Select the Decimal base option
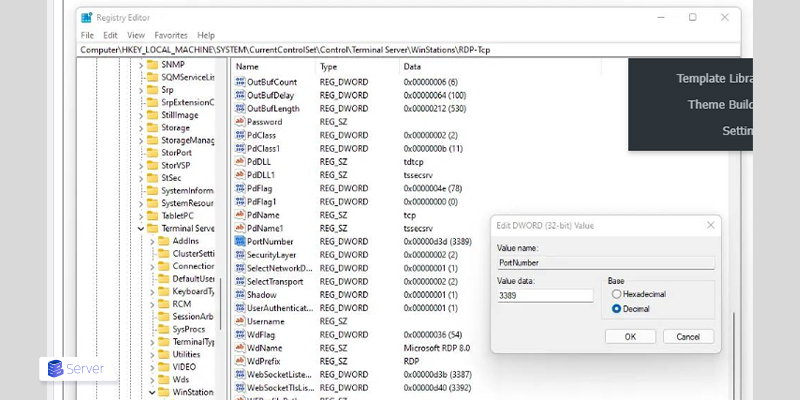Viewport: 800px width, 400px height. point(616,309)
